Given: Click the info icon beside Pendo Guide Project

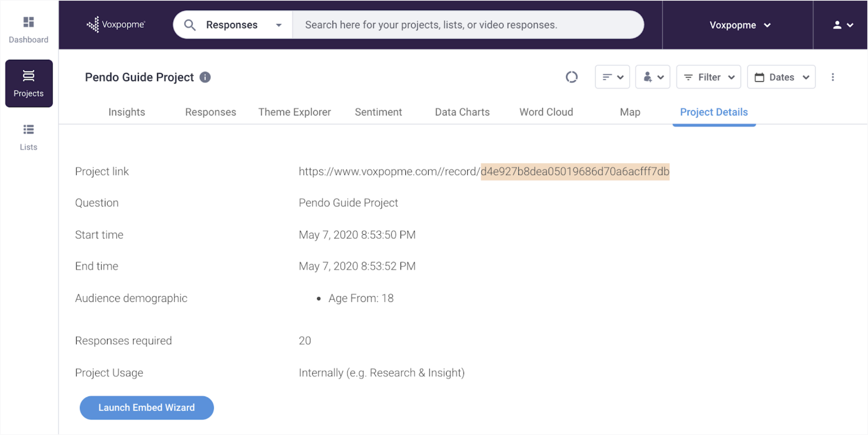Looking at the screenshot, I should click(x=205, y=77).
